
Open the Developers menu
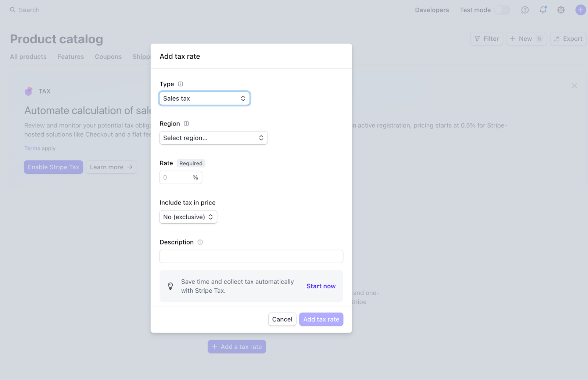(432, 10)
